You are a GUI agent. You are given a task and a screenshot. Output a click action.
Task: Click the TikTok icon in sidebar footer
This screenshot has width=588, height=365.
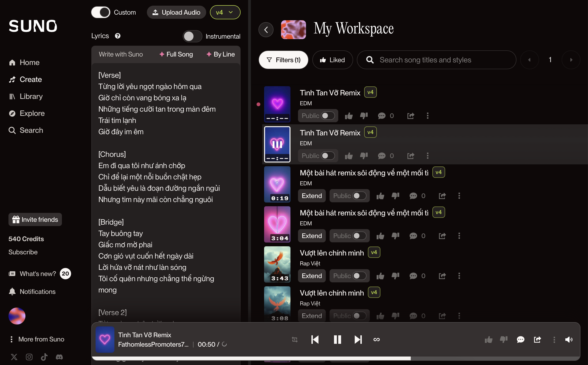(x=44, y=357)
